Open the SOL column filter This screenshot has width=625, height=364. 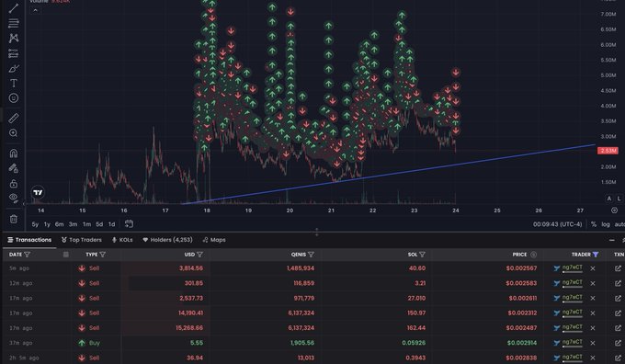pos(422,255)
